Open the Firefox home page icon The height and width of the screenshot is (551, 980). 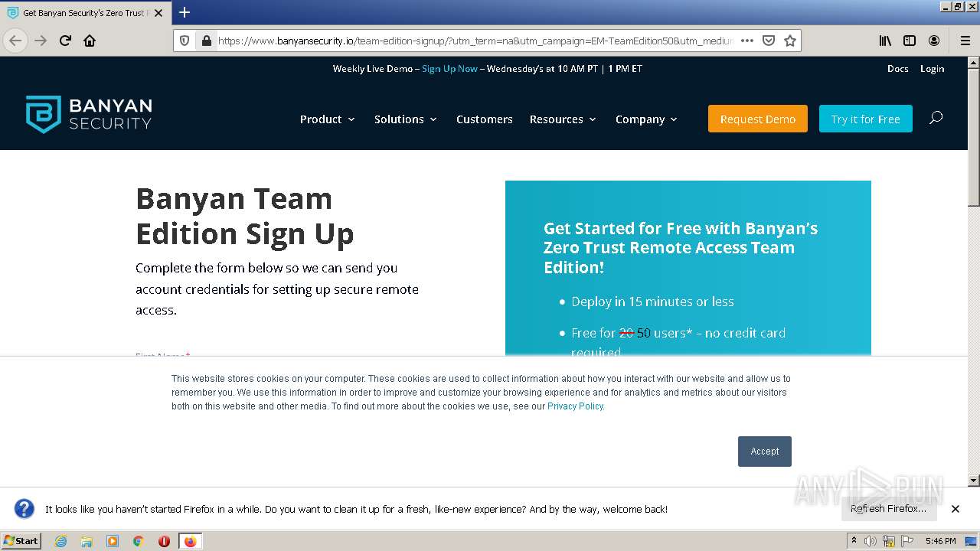pyautogui.click(x=90, y=41)
